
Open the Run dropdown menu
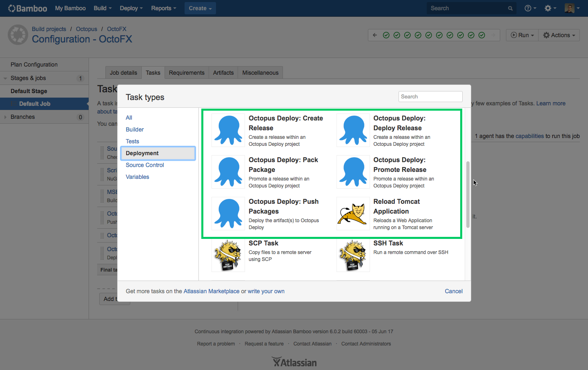(x=522, y=35)
